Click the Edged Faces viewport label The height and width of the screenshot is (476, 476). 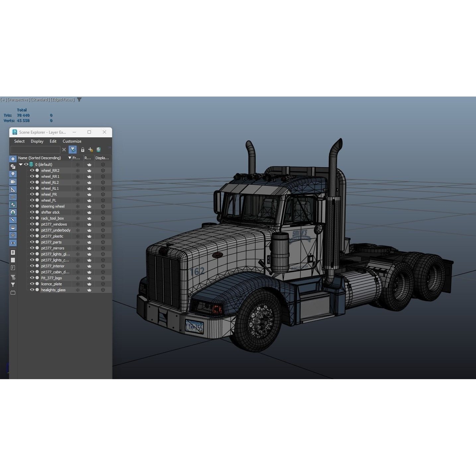coord(62,100)
